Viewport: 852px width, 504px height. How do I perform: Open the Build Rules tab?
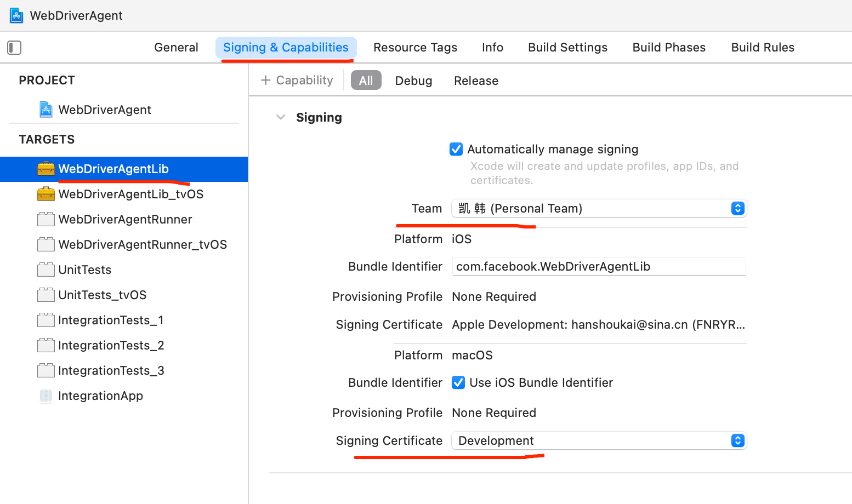[x=763, y=48]
